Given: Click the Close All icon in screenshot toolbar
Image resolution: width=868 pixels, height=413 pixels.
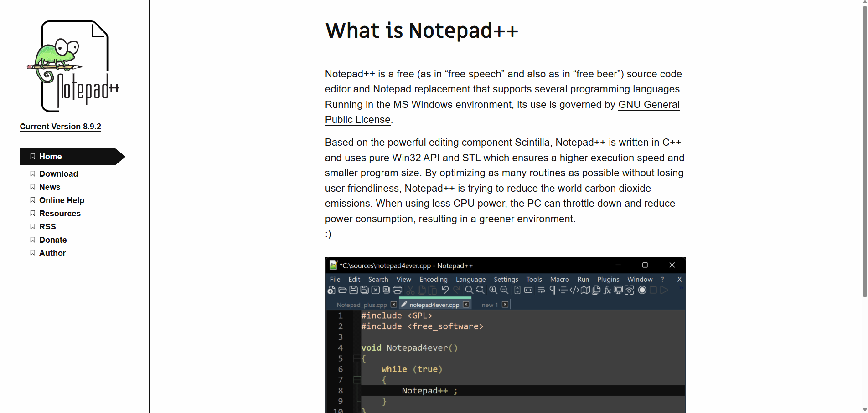Looking at the screenshot, I should (x=386, y=290).
